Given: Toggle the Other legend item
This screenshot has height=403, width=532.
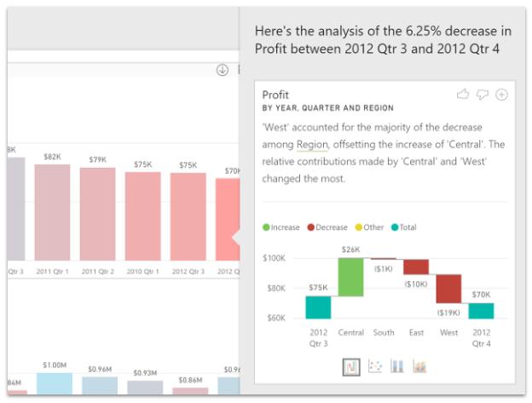Looking at the screenshot, I should [369, 227].
